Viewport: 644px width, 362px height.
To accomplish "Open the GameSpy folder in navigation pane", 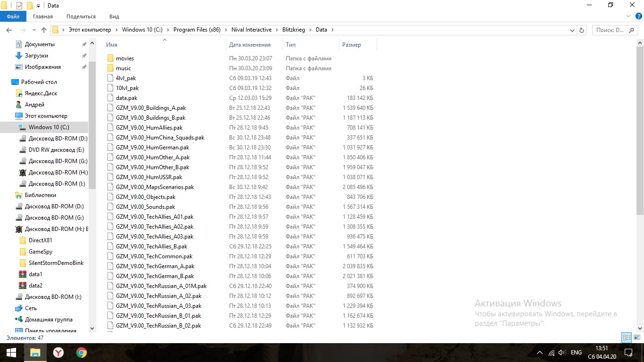I will click(x=36, y=252).
